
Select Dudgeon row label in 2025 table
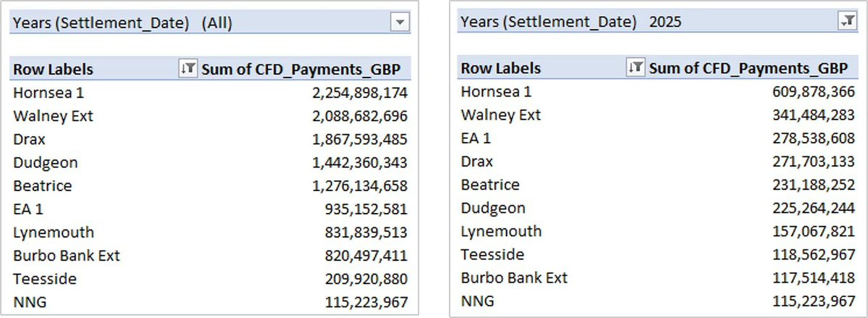493,208
